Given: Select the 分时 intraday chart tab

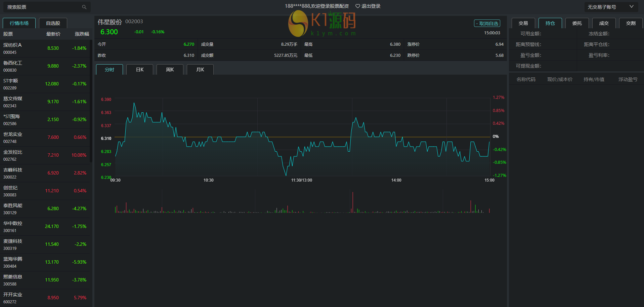Looking at the screenshot, I should click(110, 70).
